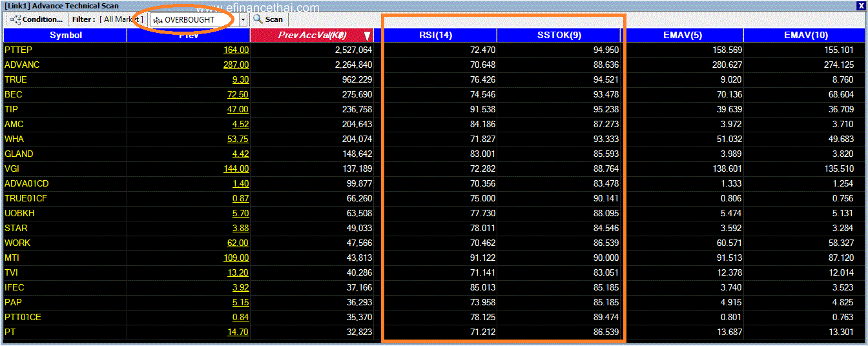Image resolution: width=868 pixels, height=346 pixels.
Task: Click SSTOK value 94.950 for PTTEP
Action: click(x=606, y=50)
